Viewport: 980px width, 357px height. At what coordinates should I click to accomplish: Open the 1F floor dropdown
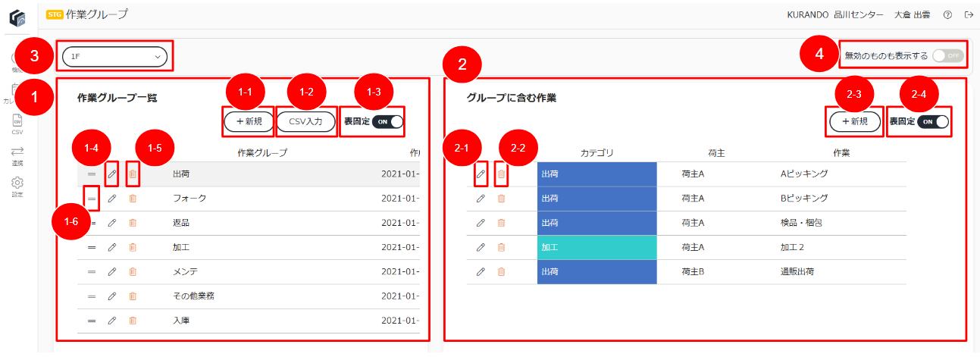point(116,56)
